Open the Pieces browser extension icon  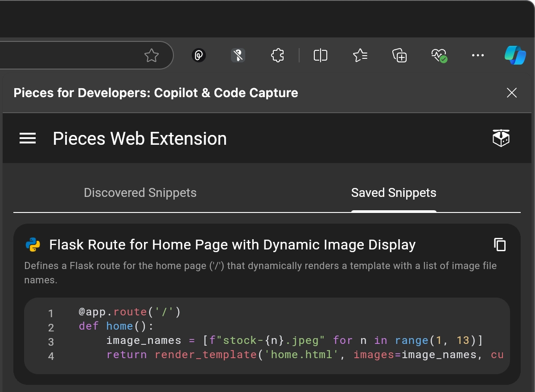[x=199, y=55]
